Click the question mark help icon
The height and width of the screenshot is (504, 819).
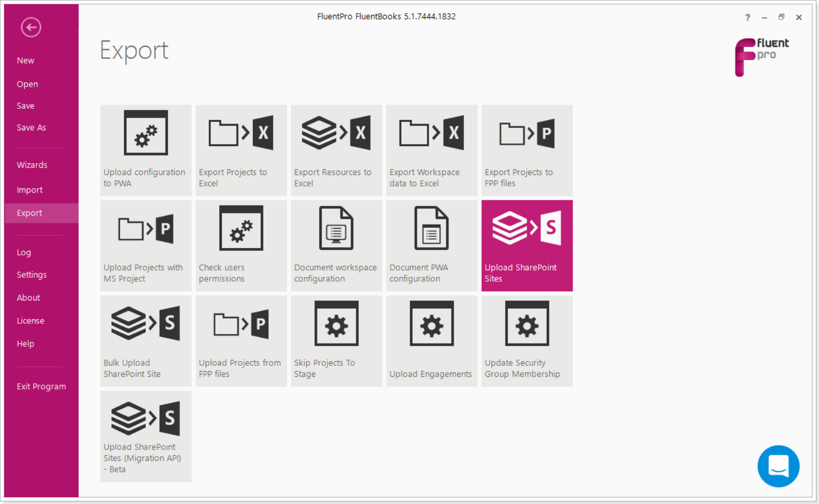click(748, 17)
